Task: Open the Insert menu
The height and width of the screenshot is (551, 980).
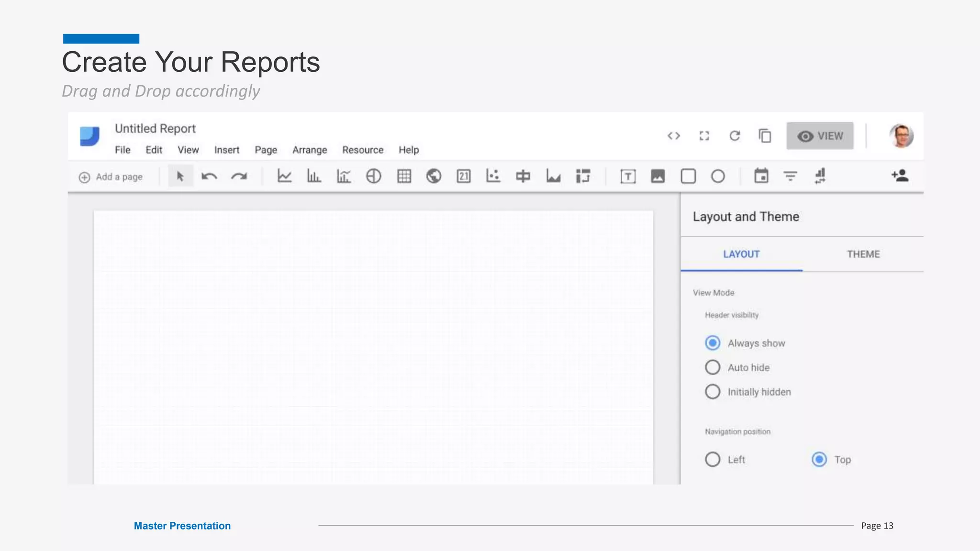Action: pos(226,150)
